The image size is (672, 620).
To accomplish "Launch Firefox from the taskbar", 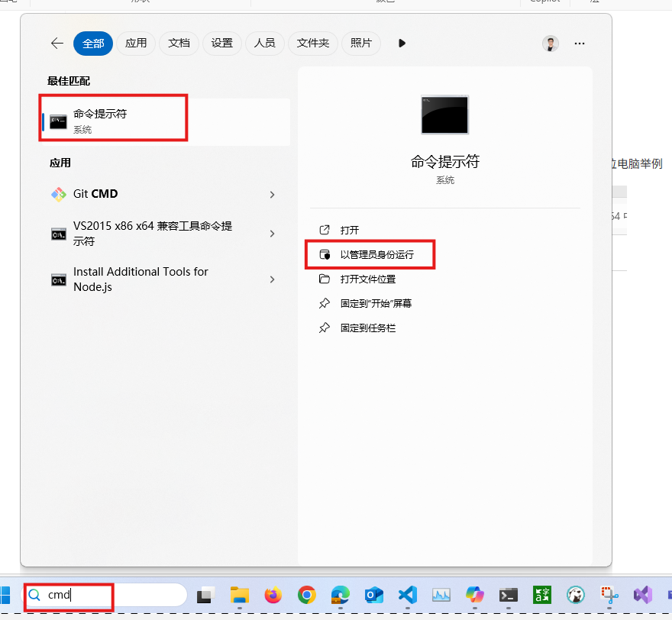I will coord(273,595).
